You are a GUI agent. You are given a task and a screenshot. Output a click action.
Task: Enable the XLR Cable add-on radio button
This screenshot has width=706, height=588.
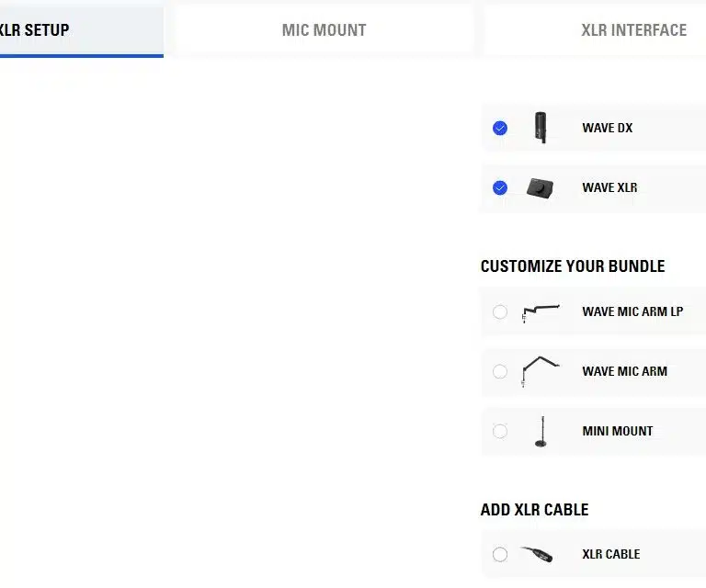[x=500, y=554]
